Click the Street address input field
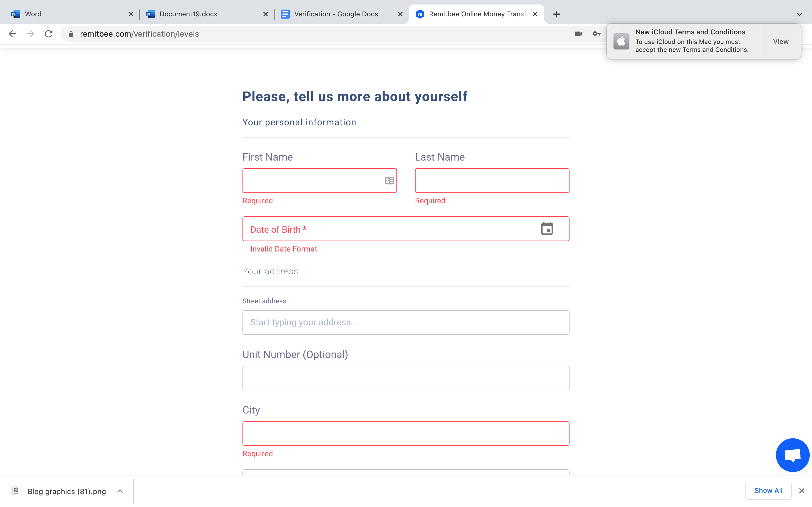The height and width of the screenshot is (507, 812). [406, 323]
